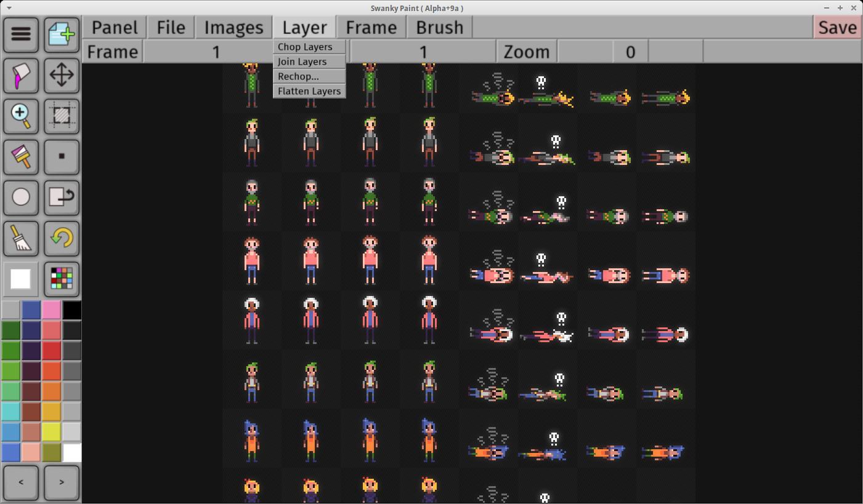
Task: Select the move/pan arrows tool
Action: click(x=62, y=75)
